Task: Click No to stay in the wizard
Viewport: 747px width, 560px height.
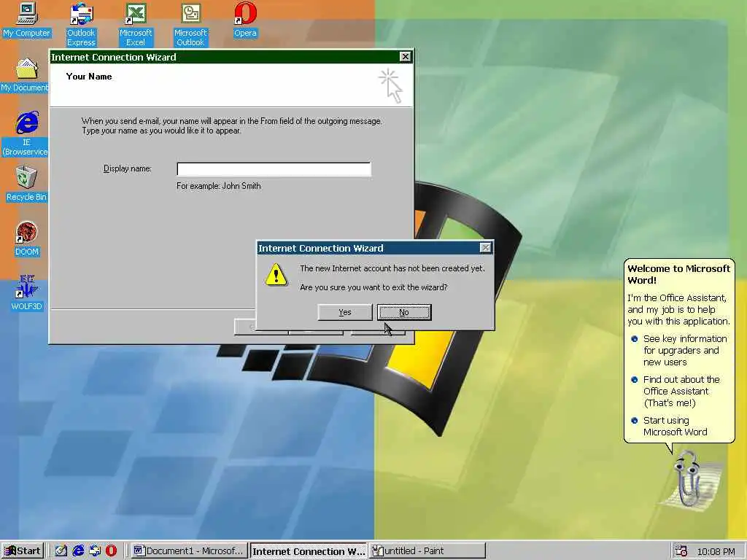Action: click(x=404, y=312)
